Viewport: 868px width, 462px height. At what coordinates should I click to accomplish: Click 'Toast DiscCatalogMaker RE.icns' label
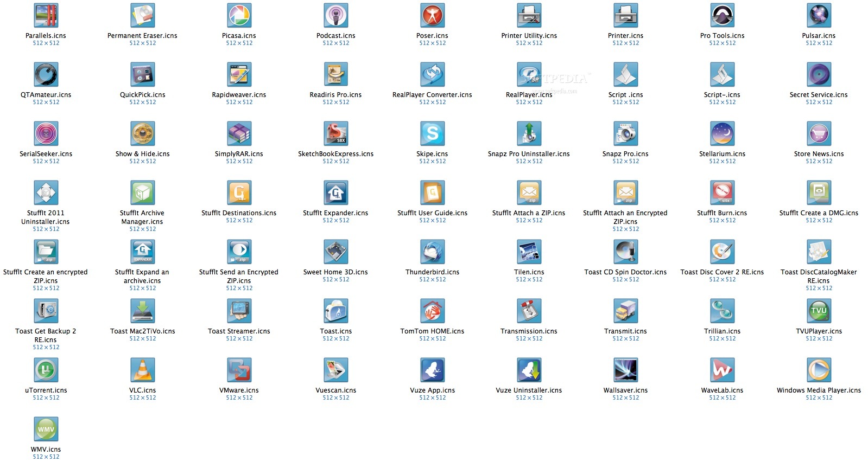point(819,277)
